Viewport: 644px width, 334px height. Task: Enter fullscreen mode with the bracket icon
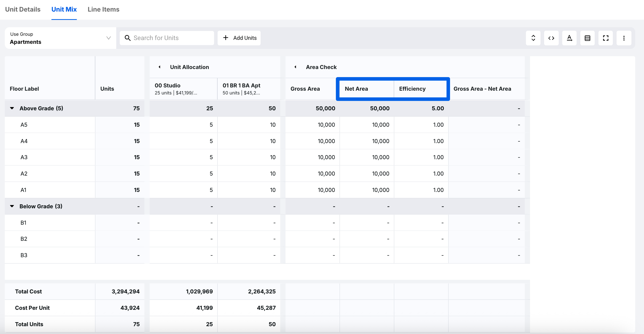click(606, 38)
